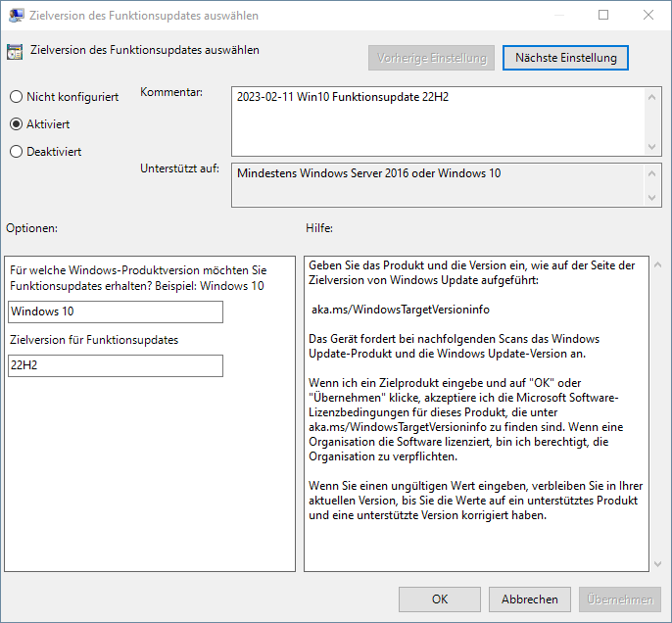
Task: Click the Windows 10 product version field
Action: pos(116,311)
